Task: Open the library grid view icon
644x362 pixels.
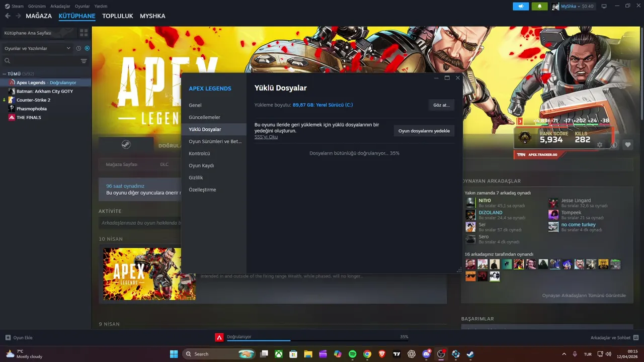Action: tap(84, 33)
